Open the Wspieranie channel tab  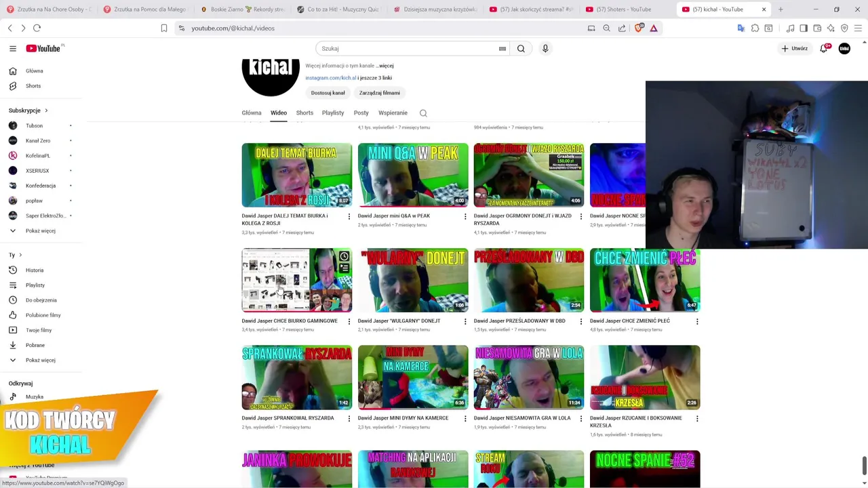point(393,113)
